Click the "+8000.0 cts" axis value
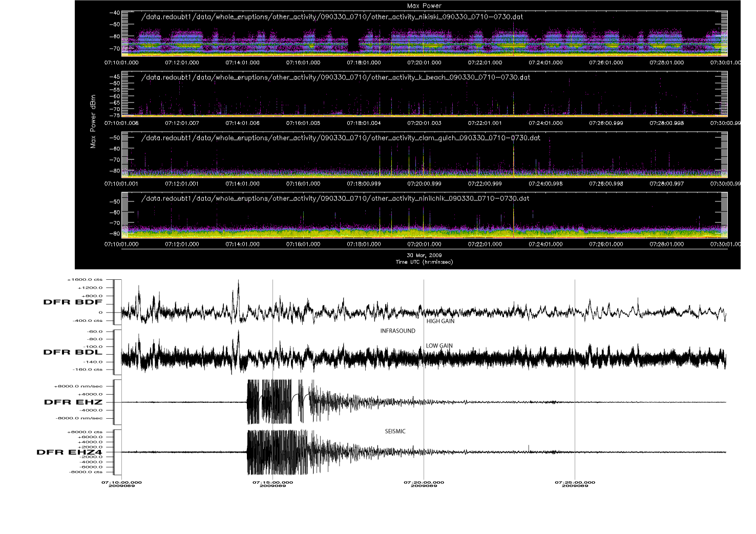 coord(85,432)
